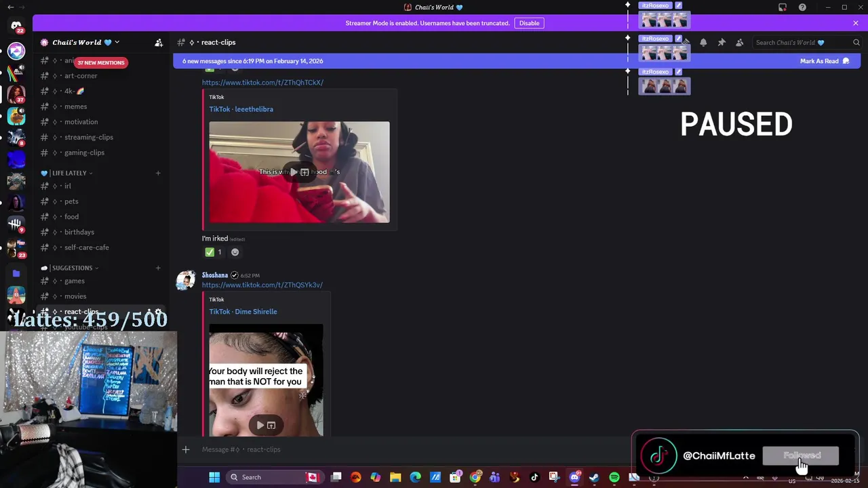Open the ZThQSYk3v TikTok link
Image resolution: width=868 pixels, height=488 pixels.
click(262, 285)
